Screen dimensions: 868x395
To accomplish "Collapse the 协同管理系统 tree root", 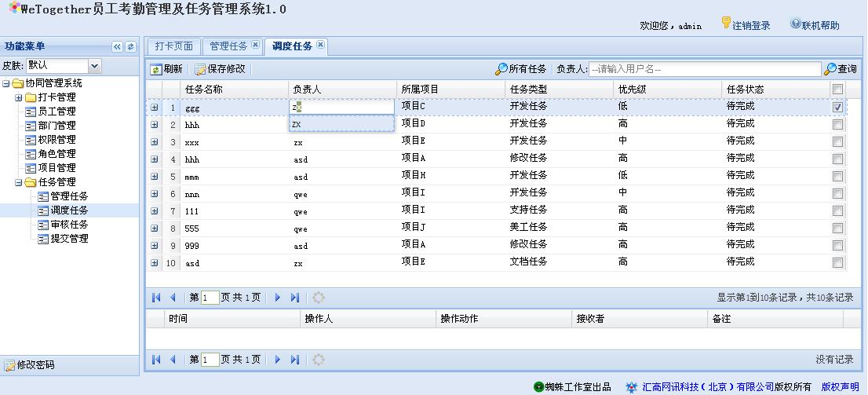I will click(x=5, y=84).
